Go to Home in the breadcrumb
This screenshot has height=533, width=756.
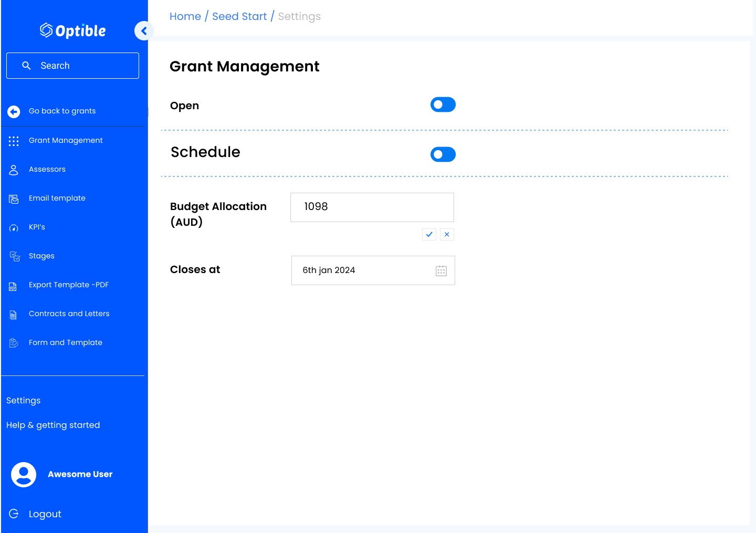185,16
